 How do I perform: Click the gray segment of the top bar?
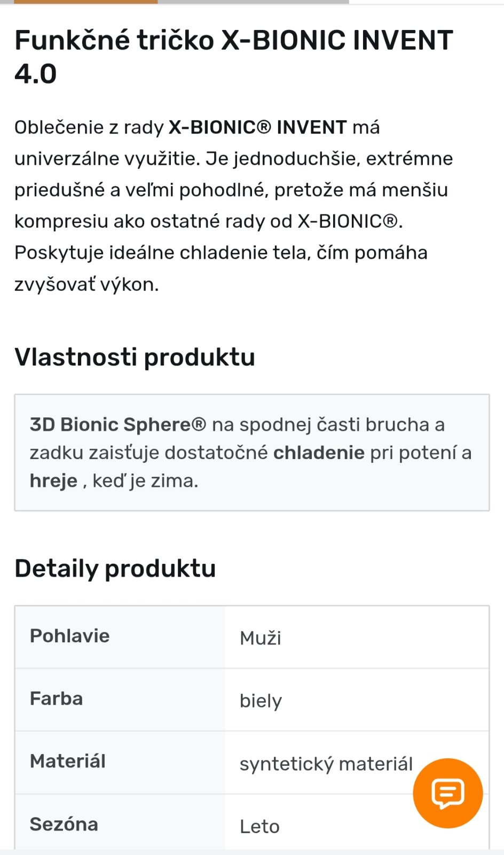(x=253, y=2)
